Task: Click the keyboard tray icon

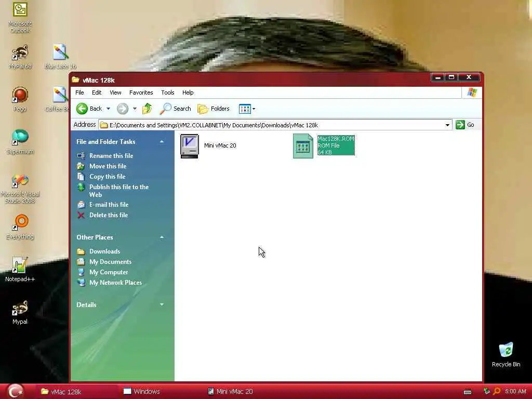Action: click(x=468, y=392)
